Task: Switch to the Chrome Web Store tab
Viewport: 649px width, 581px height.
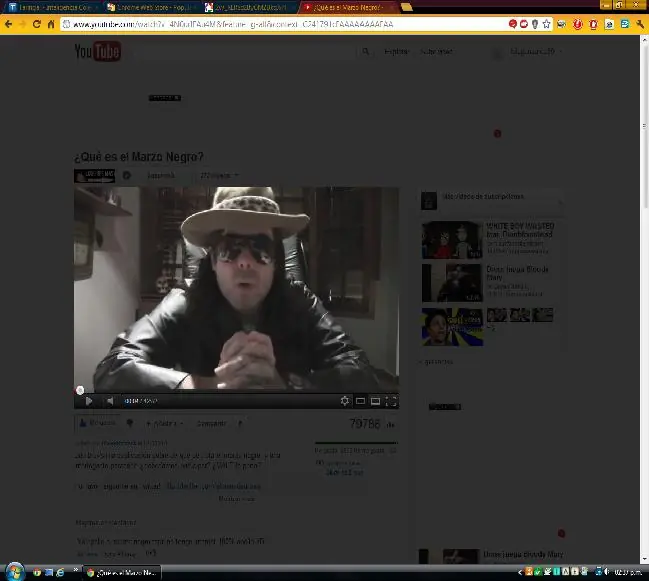Action: point(151,7)
